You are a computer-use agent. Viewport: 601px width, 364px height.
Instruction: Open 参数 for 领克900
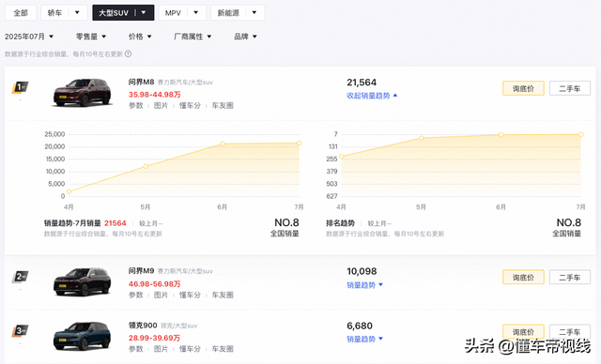tap(135, 349)
